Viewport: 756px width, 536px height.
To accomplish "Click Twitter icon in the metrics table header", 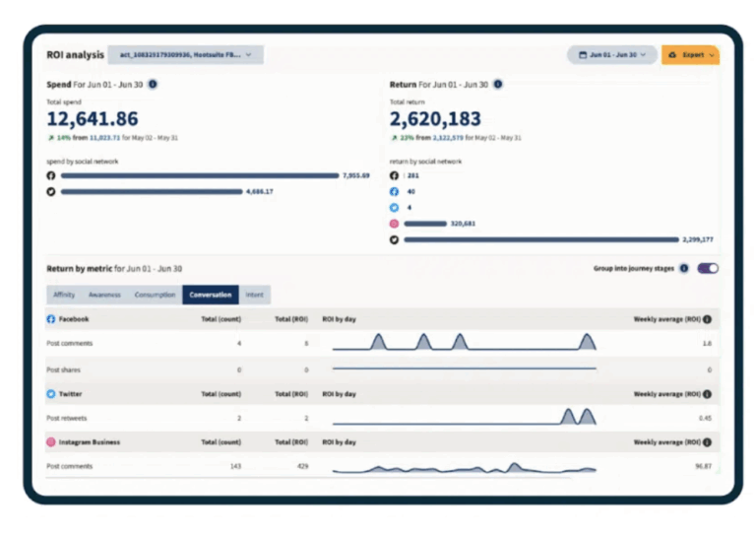I will coord(51,394).
